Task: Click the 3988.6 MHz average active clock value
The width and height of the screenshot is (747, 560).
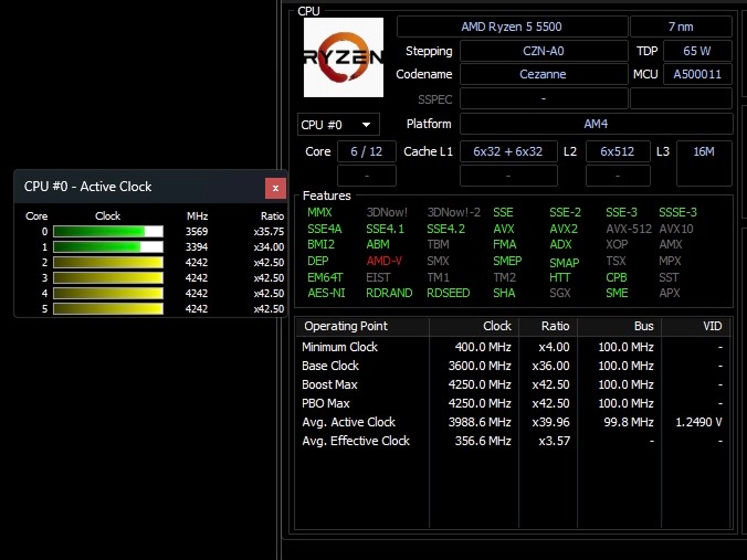Action: pyautogui.click(x=480, y=422)
